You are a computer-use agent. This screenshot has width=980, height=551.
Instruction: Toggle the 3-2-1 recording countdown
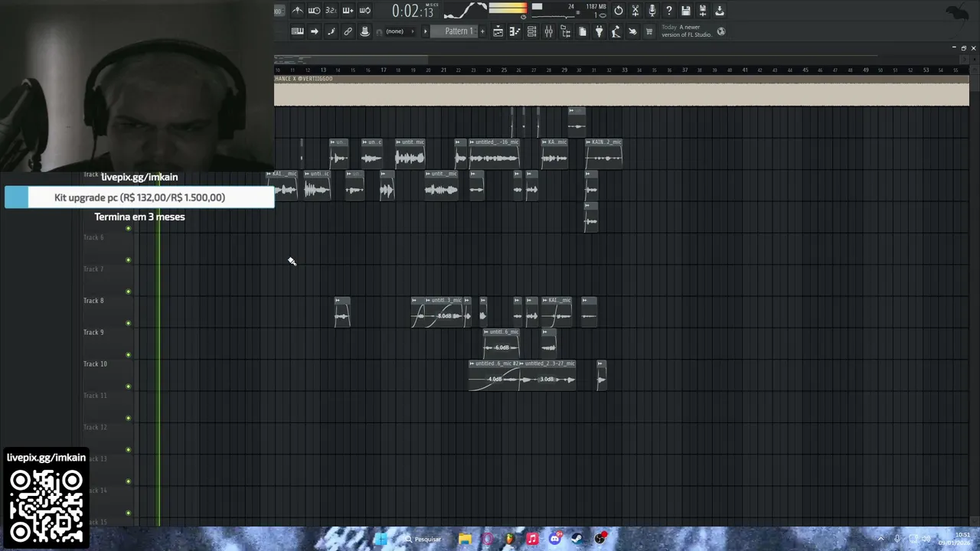click(331, 11)
